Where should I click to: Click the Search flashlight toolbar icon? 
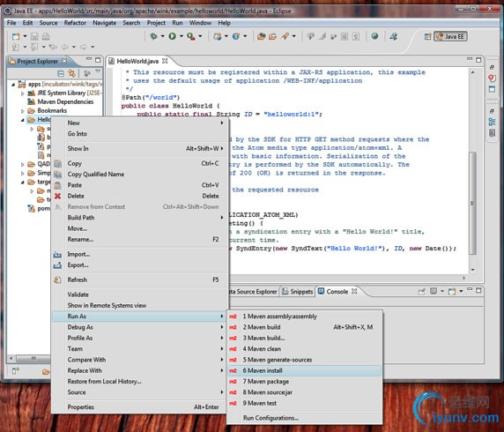click(285, 36)
